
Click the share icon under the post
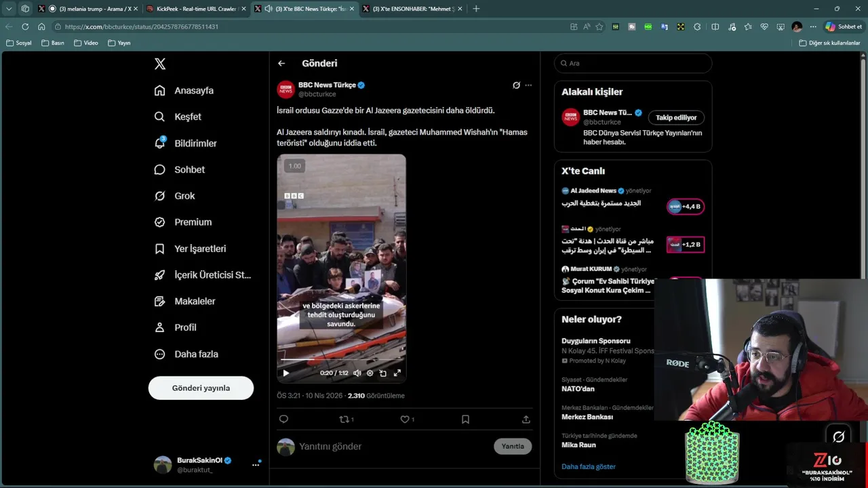[x=526, y=420]
